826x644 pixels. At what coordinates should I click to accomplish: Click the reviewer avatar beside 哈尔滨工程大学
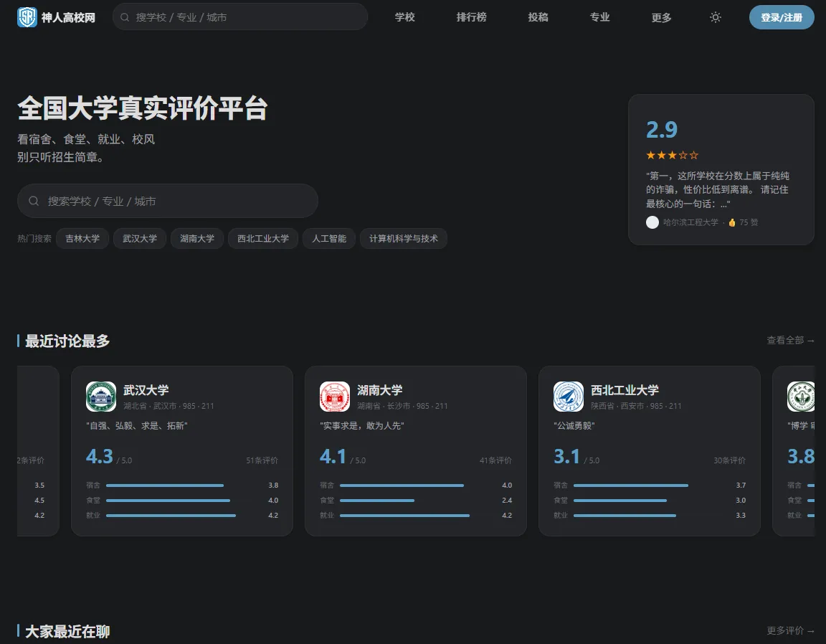652,222
